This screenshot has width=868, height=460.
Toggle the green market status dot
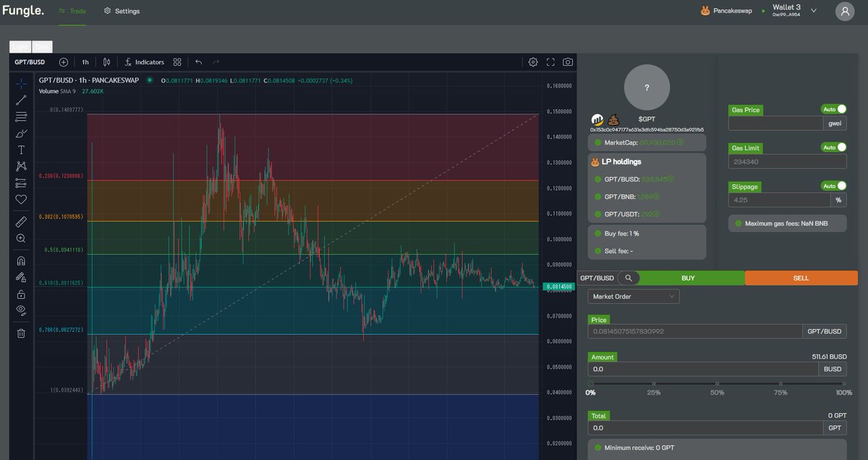coord(149,80)
